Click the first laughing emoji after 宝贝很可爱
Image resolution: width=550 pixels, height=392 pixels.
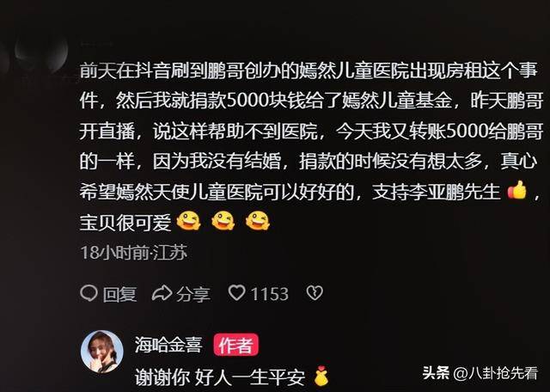click(x=188, y=221)
